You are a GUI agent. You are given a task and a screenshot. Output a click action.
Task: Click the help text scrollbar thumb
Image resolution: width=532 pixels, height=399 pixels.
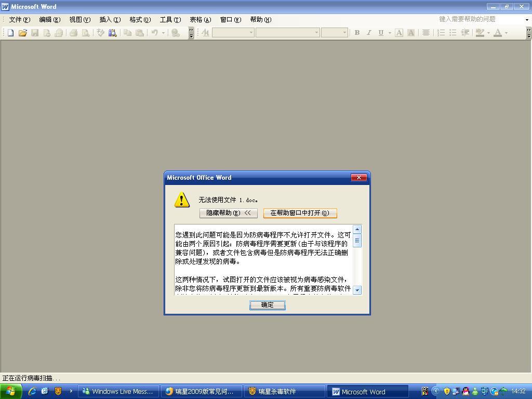[x=357, y=241]
